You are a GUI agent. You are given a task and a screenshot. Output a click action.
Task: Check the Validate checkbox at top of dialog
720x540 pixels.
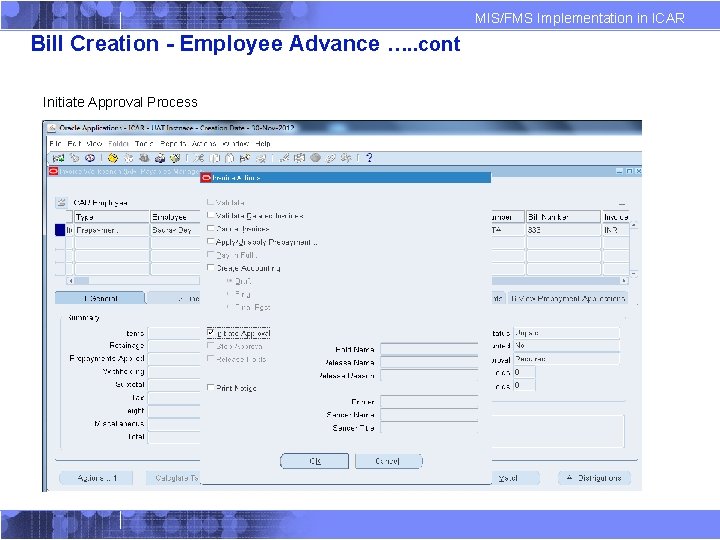coord(210,202)
